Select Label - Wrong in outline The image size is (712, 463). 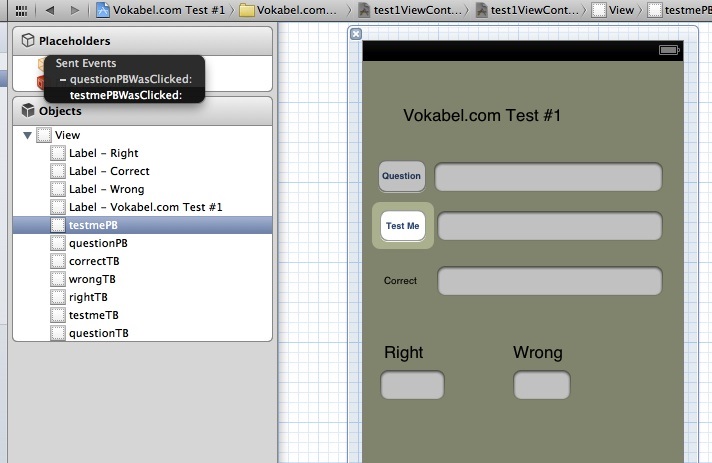click(143, 189)
